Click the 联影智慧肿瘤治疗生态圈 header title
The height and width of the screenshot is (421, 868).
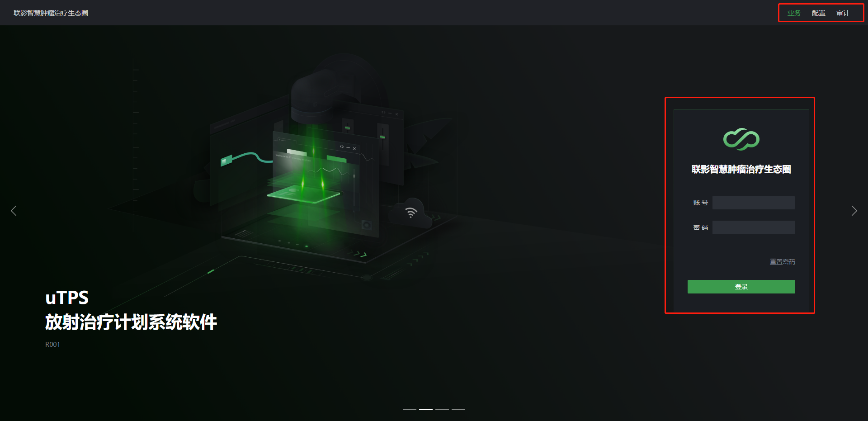click(51, 13)
